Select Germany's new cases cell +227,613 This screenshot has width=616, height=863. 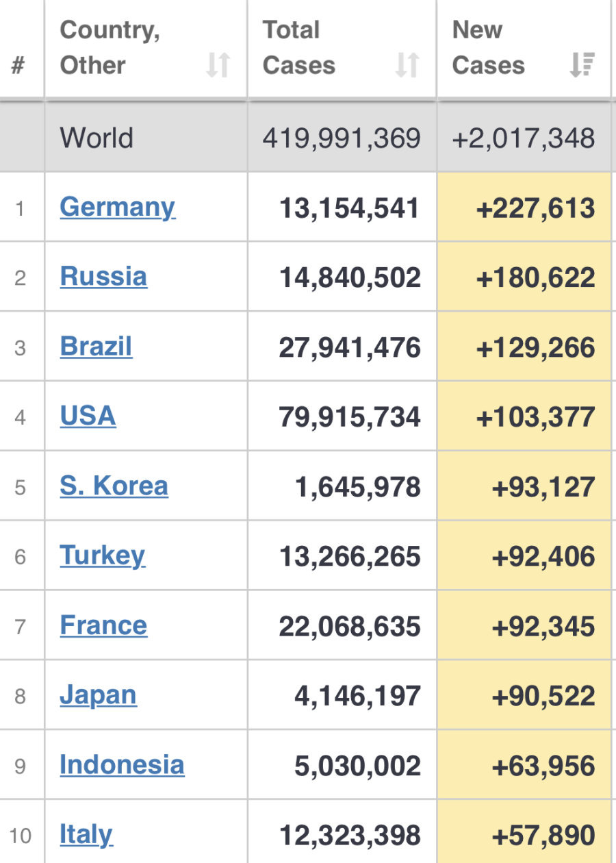point(535,208)
